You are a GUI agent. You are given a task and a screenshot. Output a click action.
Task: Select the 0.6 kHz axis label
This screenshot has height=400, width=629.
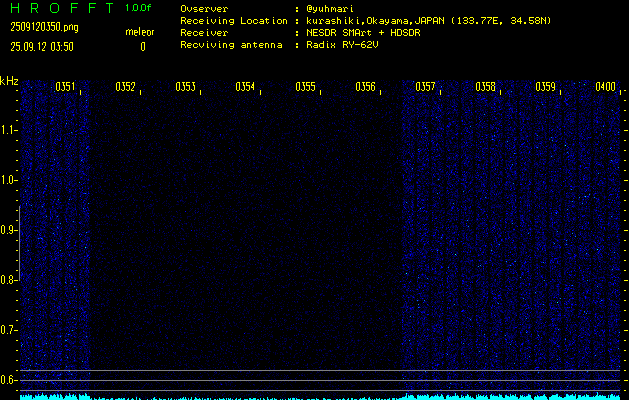tap(7, 380)
